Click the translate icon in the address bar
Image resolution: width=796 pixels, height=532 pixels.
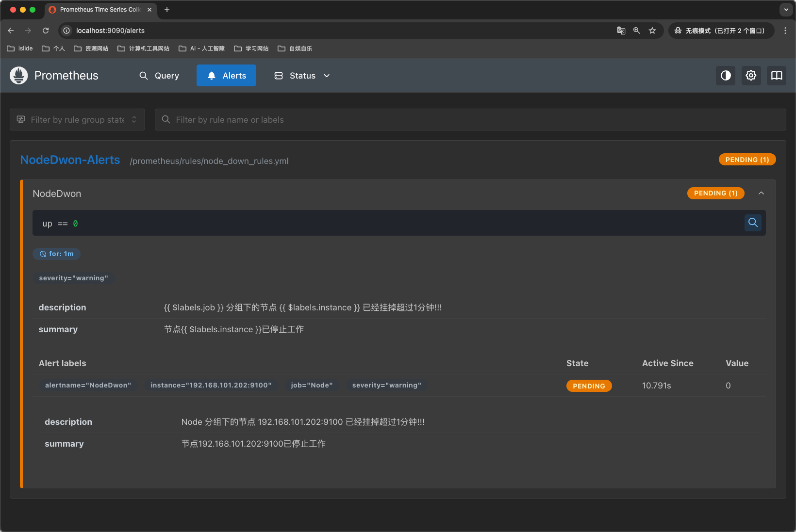click(x=621, y=30)
